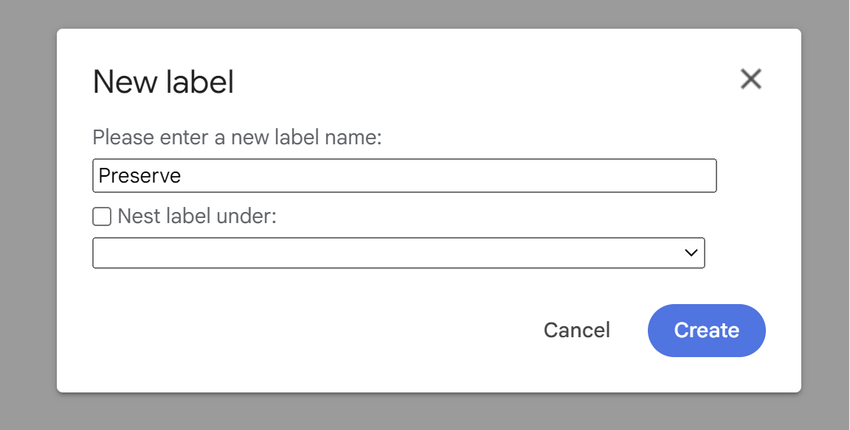The image size is (850, 430).
Task: Cancel creating the new label
Action: 576,330
